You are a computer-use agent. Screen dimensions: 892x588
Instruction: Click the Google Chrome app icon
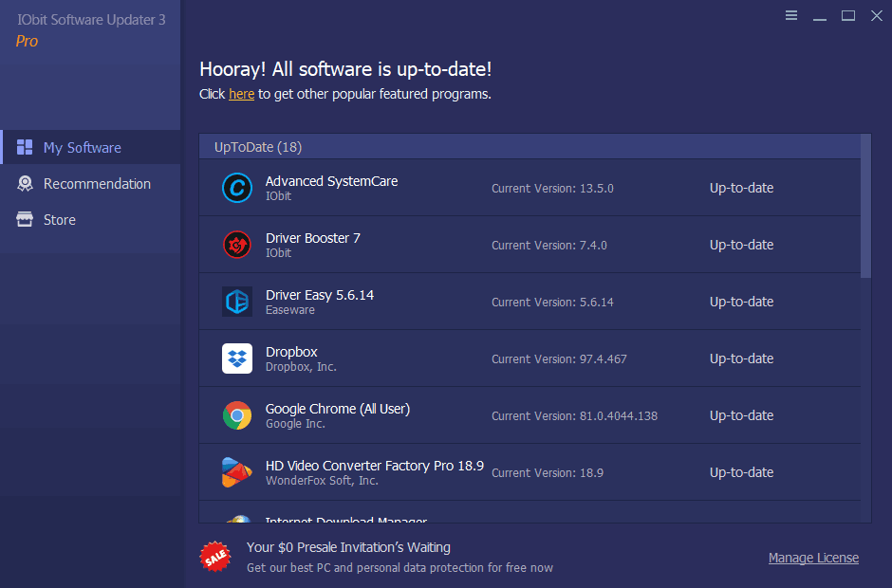(236, 414)
